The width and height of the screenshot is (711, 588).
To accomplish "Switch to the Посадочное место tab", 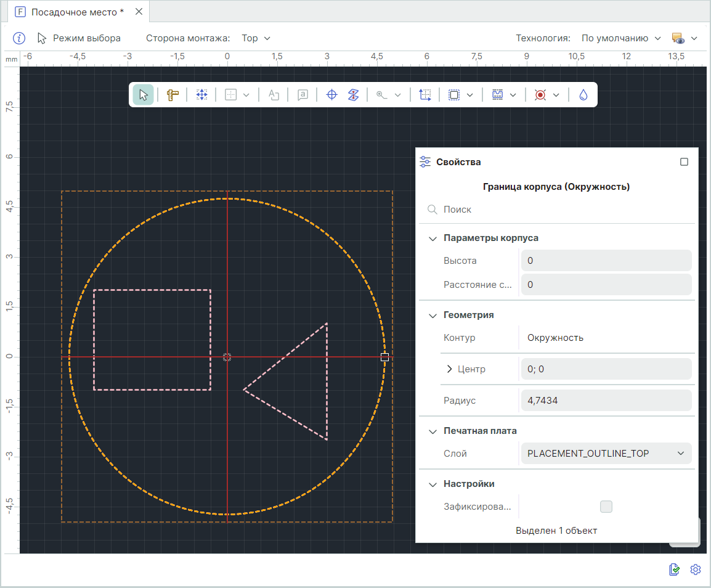I will 76,12.
